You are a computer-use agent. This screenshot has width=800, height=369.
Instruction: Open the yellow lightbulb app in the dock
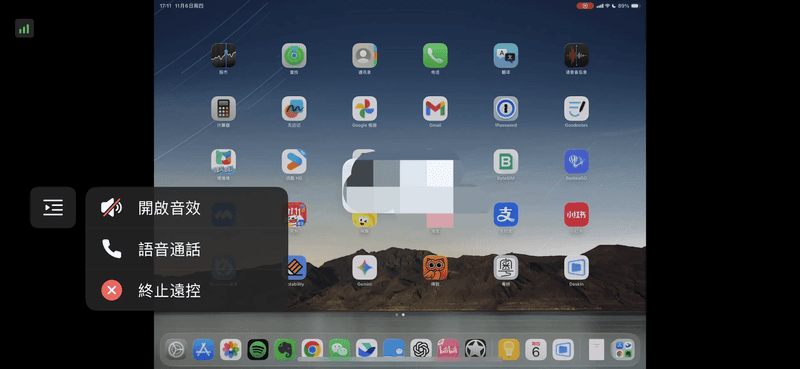pos(509,350)
